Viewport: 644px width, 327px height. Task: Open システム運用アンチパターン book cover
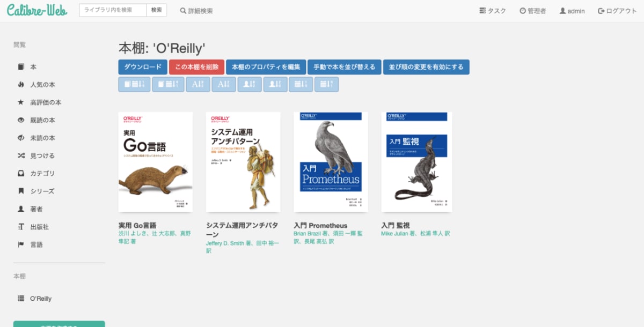tap(243, 162)
